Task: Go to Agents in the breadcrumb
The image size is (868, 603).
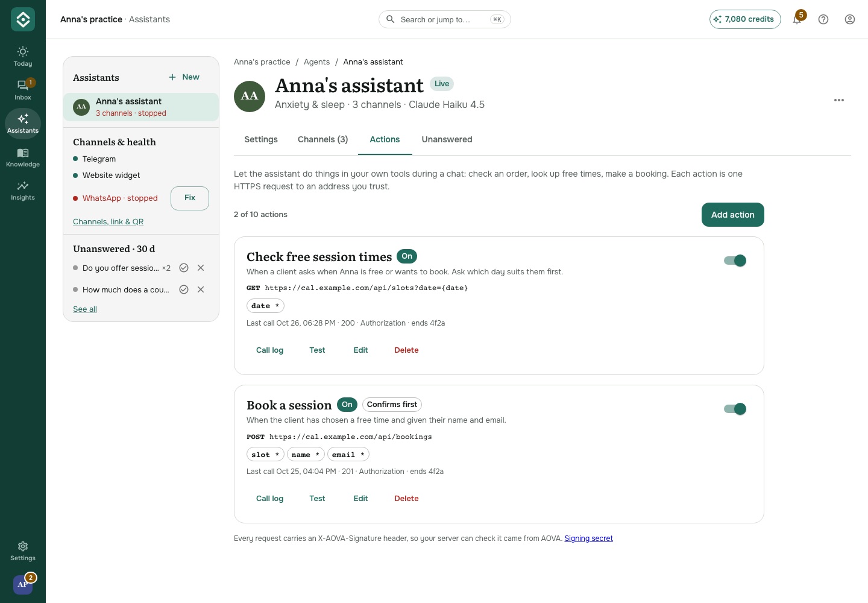Action: click(x=316, y=62)
